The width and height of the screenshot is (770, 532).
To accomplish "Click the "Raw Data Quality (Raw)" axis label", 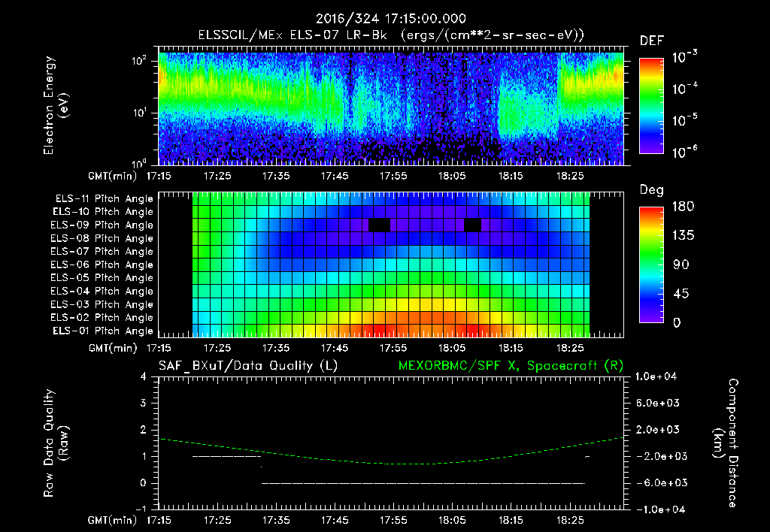I will 56,443.
